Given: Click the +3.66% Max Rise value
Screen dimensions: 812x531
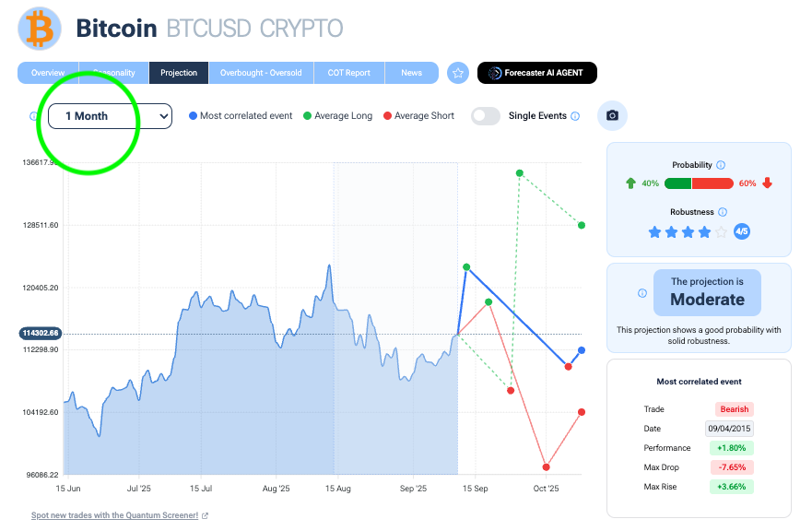Looking at the screenshot, I should pos(732,487).
